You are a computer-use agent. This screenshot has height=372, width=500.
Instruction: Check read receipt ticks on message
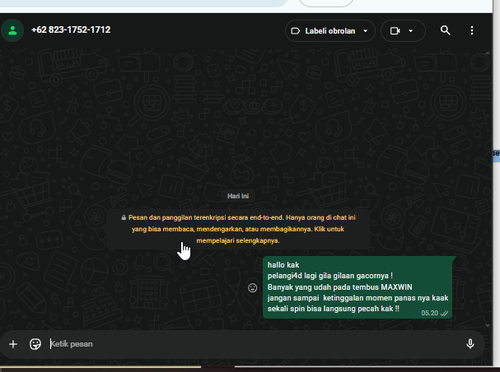click(444, 313)
